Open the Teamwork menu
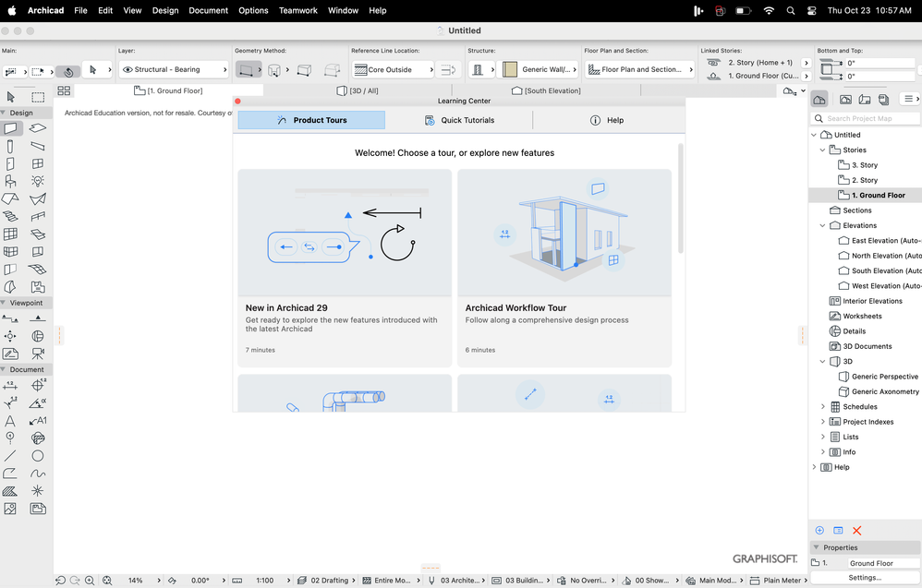Viewport: 922px width, 588px height. click(x=298, y=10)
